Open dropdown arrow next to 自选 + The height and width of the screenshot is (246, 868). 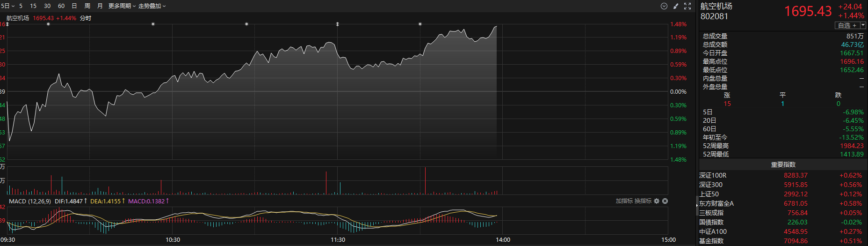click(x=863, y=25)
